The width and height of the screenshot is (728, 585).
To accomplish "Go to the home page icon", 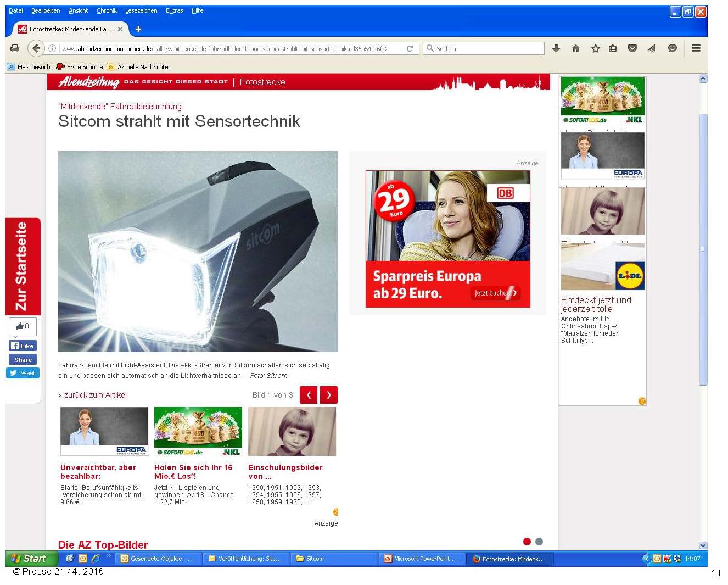I will (x=576, y=48).
